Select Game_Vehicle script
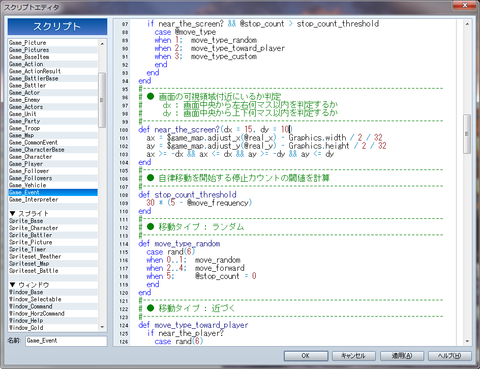480x369 pixels. click(x=53, y=185)
